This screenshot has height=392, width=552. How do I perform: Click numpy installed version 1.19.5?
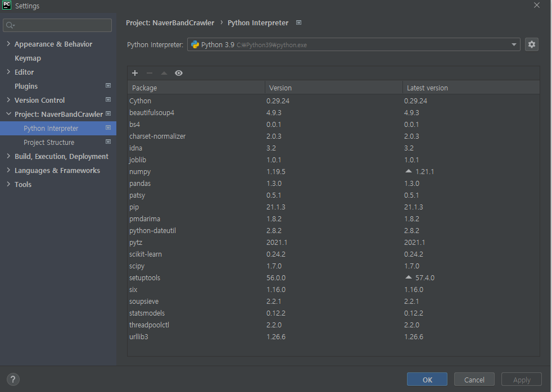[x=275, y=171]
